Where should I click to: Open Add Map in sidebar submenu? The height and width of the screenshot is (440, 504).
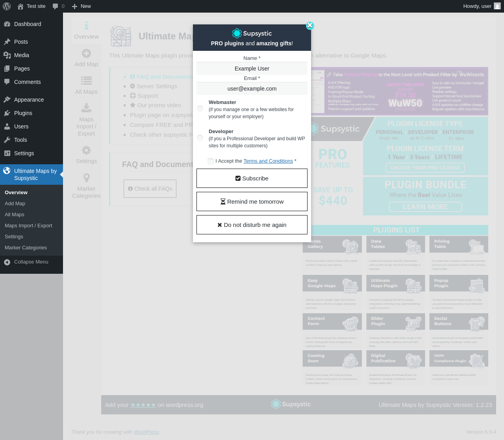[15, 204]
